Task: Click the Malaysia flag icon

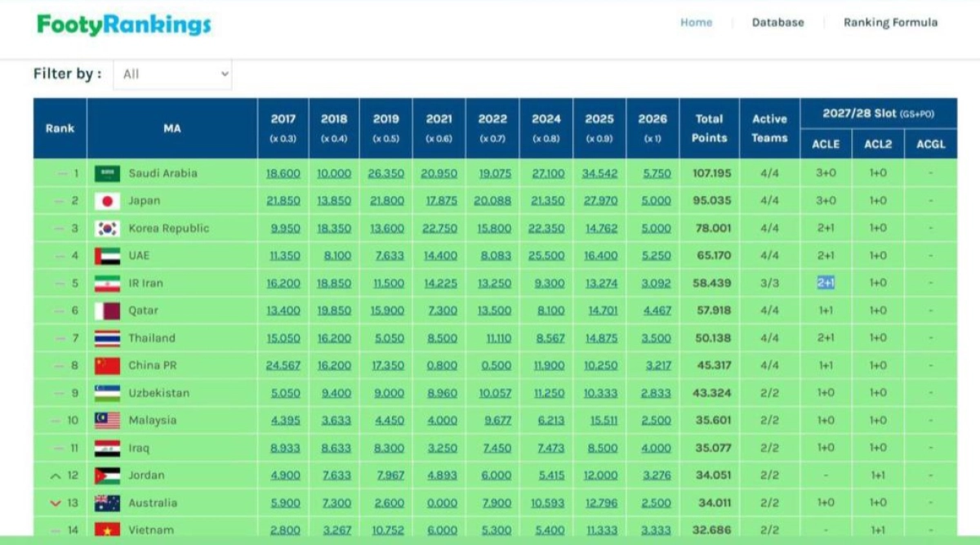Action: 108,421
